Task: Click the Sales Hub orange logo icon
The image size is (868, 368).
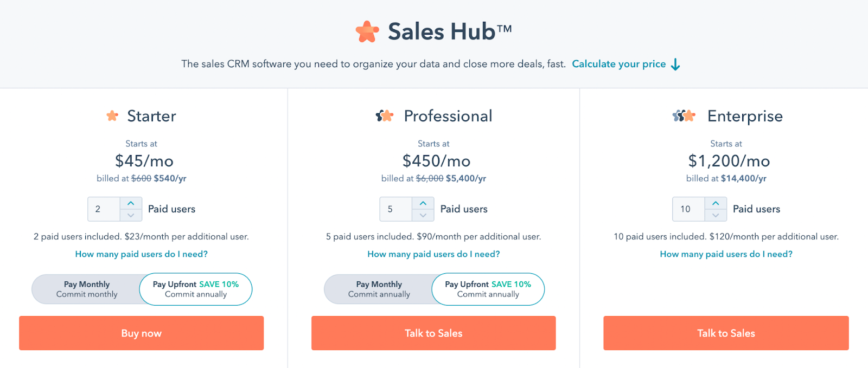Action: click(367, 31)
